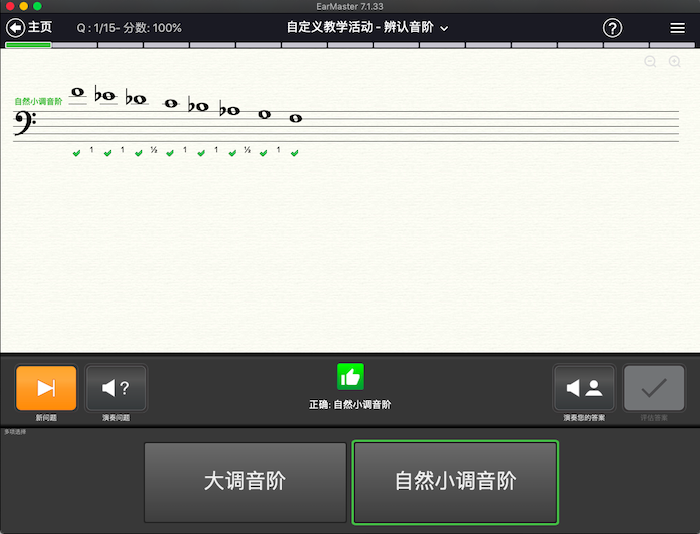Play the question with speaker icon
This screenshot has height=534, width=700.
[x=116, y=388]
